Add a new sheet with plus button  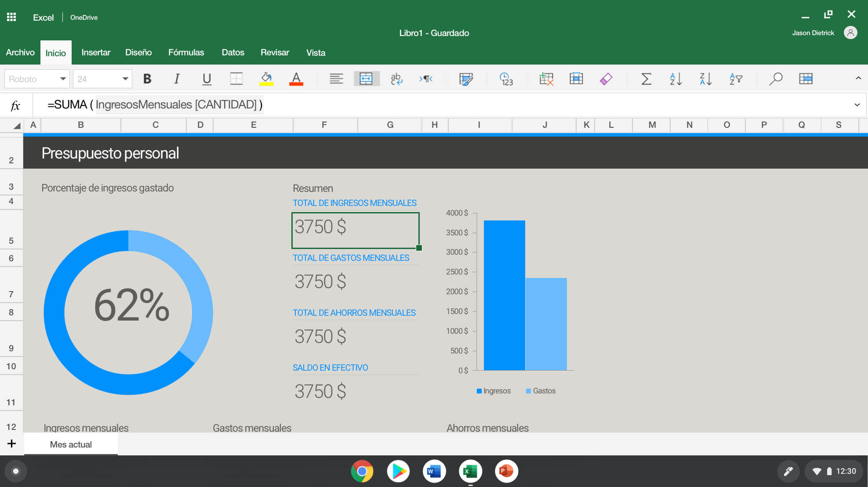11,444
